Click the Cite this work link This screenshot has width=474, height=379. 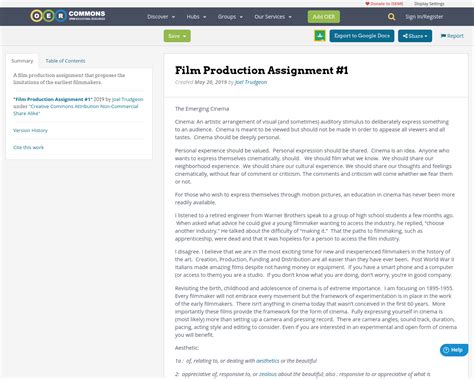click(28, 147)
